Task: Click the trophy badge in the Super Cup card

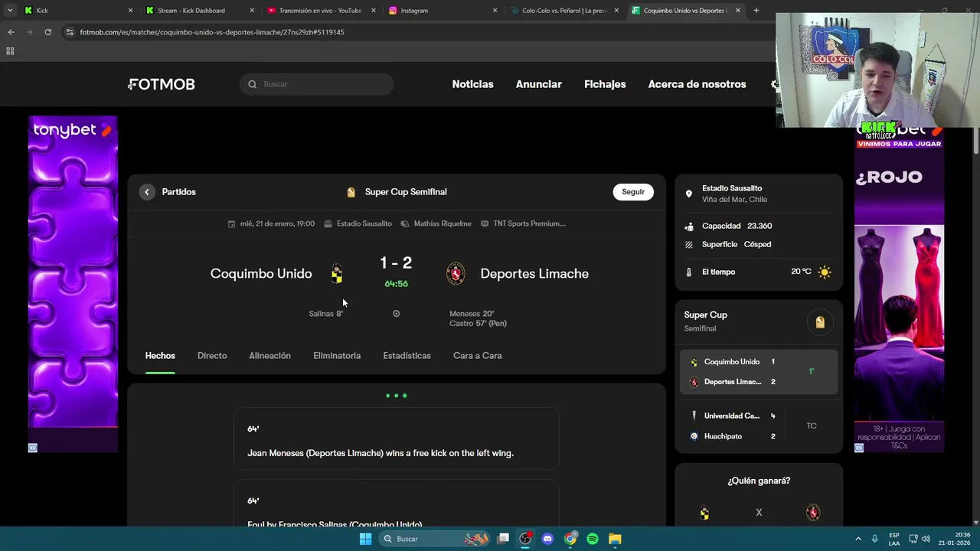Action: [820, 322]
